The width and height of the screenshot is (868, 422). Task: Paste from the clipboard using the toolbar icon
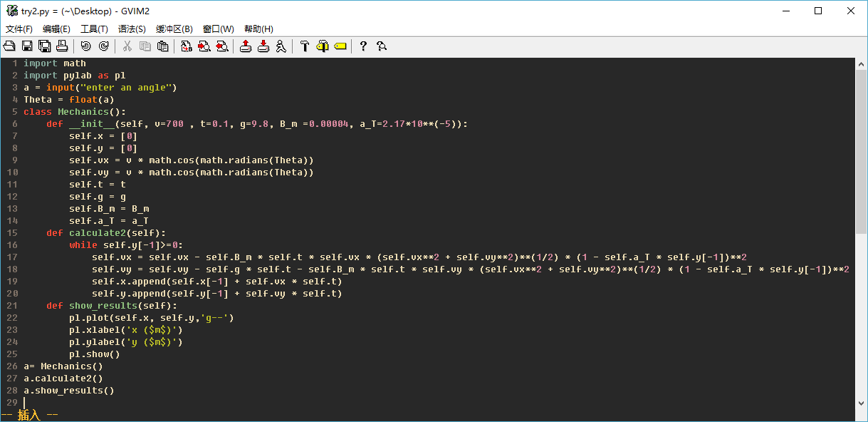point(162,46)
